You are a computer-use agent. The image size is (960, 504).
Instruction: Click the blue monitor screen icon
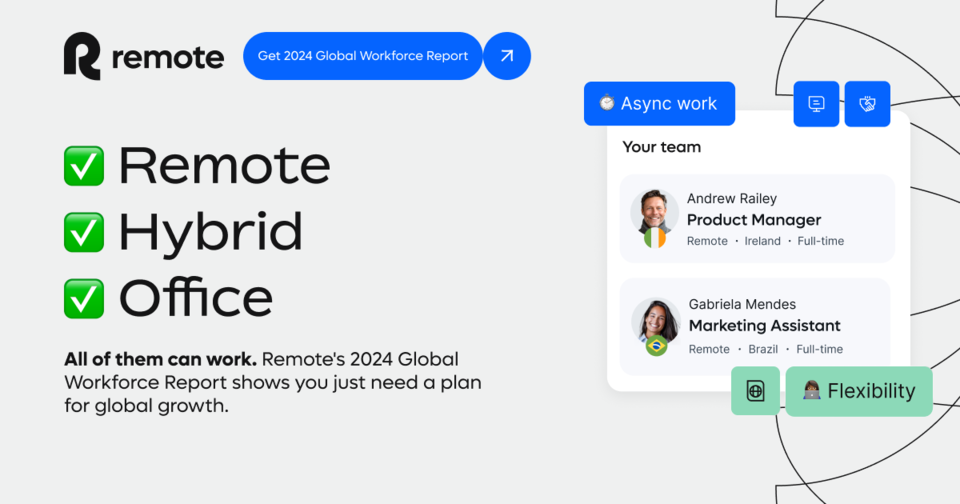(x=816, y=104)
